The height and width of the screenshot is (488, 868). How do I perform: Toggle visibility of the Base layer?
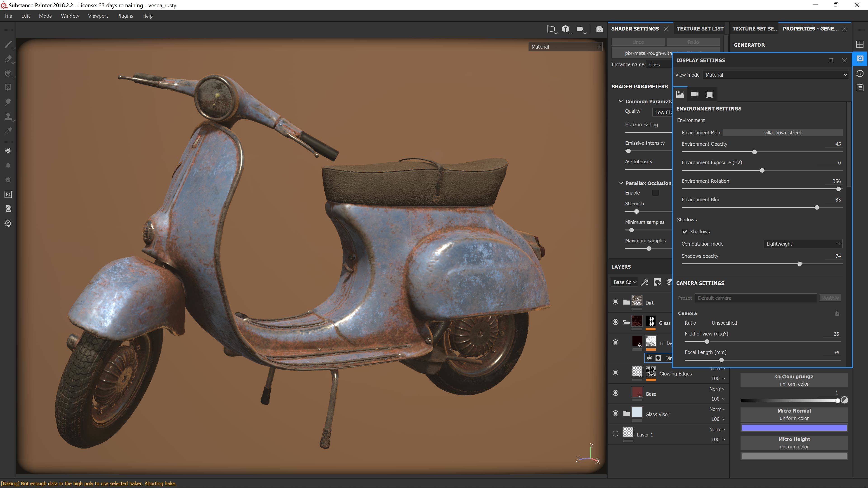click(x=616, y=393)
